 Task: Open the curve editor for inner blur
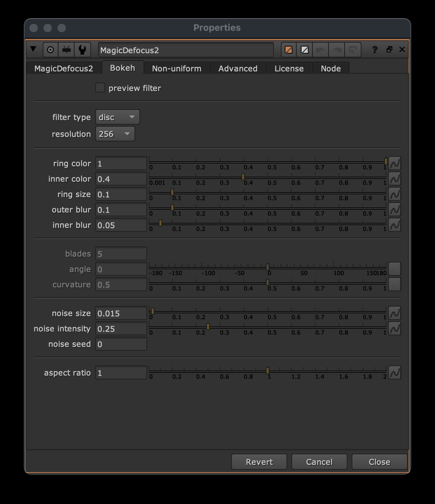point(394,225)
